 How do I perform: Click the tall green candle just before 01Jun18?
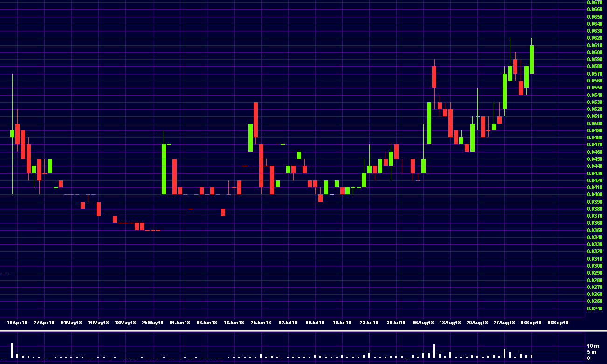coord(164,169)
